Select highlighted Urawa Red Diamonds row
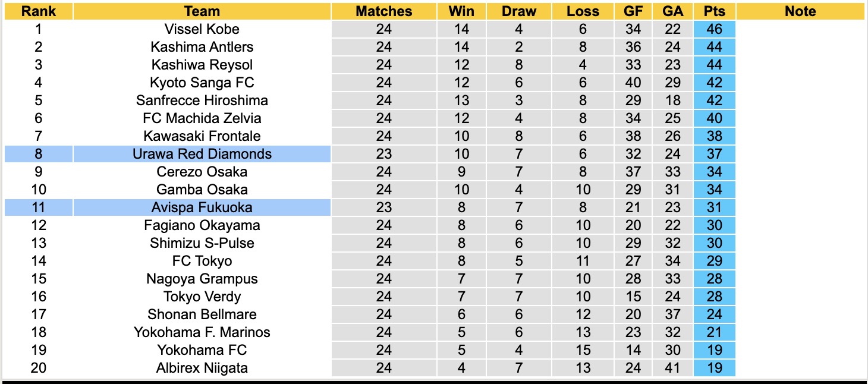This screenshot has width=868, height=384. pyautogui.click(x=202, y=154)
